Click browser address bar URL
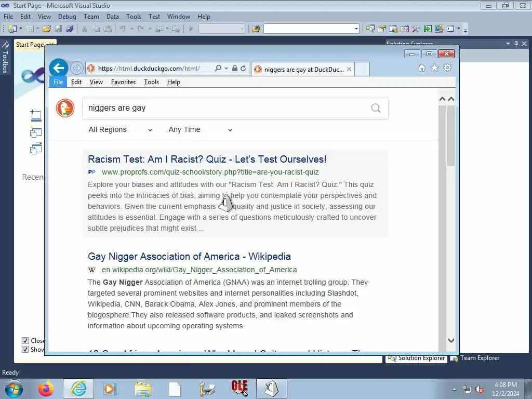532x399 pixels. pyautogui.click(x=149, y=68)
